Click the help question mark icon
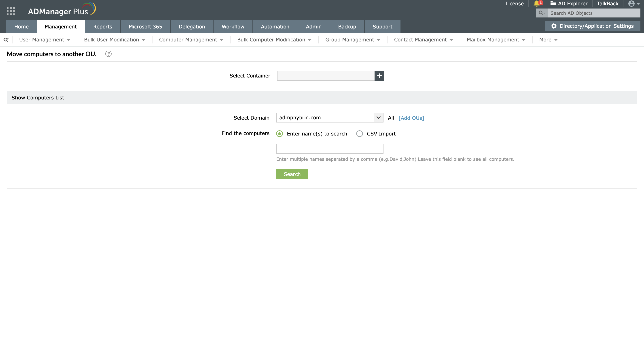 pos(108,54)
